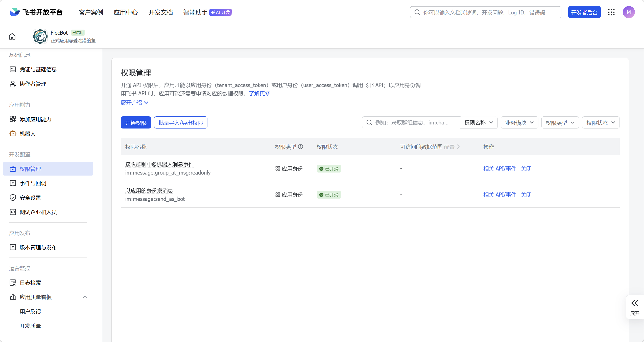Click permission name 以应用的身份发消息
Screen dimensions: 644x342
[149, 190]
